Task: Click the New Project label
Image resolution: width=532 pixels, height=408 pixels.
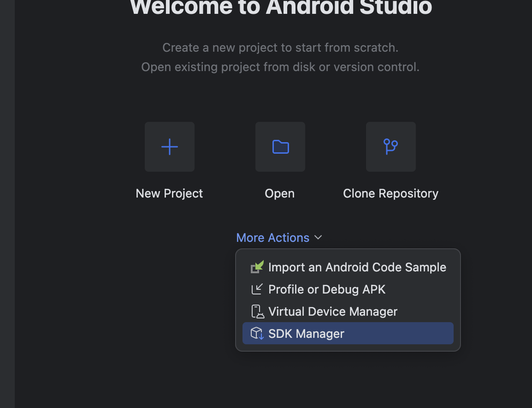Action: 169,194
